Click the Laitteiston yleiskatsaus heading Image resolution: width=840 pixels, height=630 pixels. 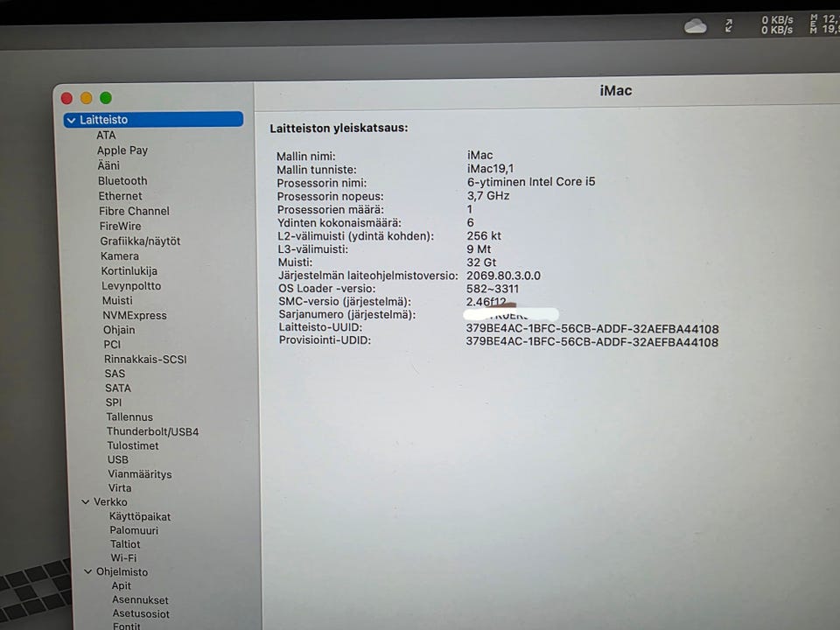[339, 128]
